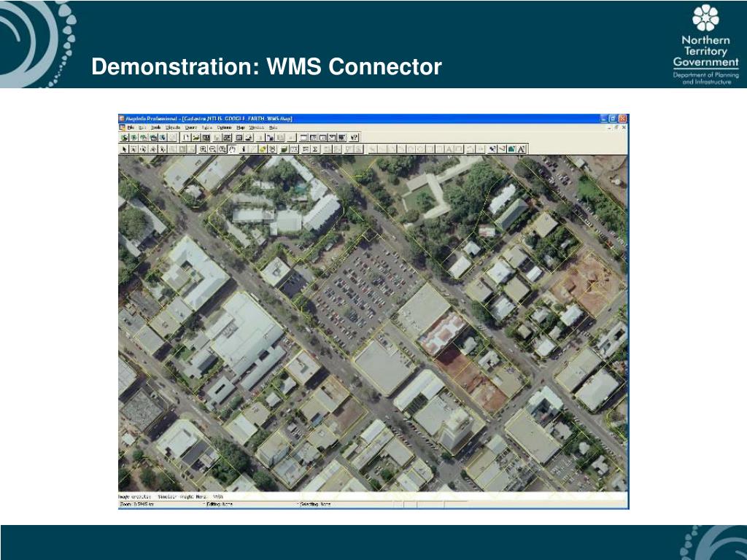The height and width of the screenshot is (560, 747).
Task: Click the first globe icon in WMS toolbar
Action: click(124, 138)
